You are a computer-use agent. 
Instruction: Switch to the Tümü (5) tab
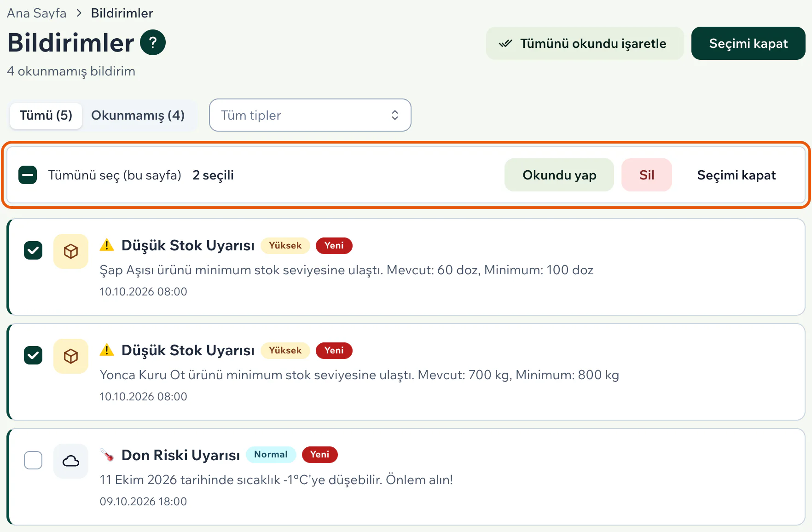click(46, 115)
